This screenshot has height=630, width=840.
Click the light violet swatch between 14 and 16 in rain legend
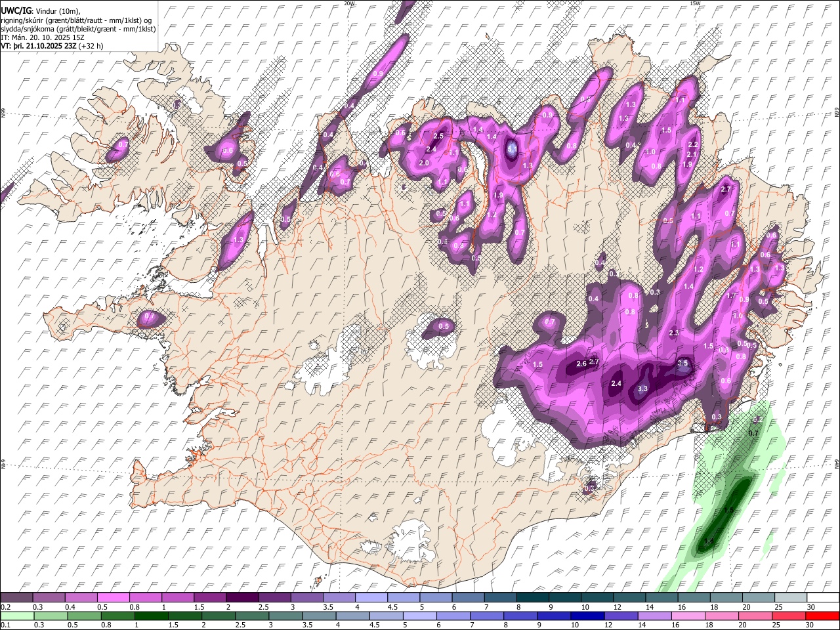[x=655, y=616]
